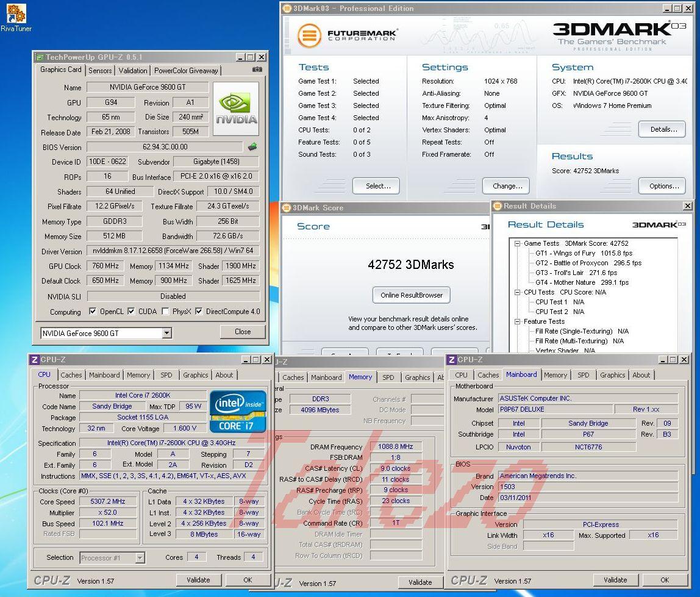The height and width of the screenshot is (597, 700).
Task: Switch to the Sensors tab in GPU-Z
Action: (100, 71)
